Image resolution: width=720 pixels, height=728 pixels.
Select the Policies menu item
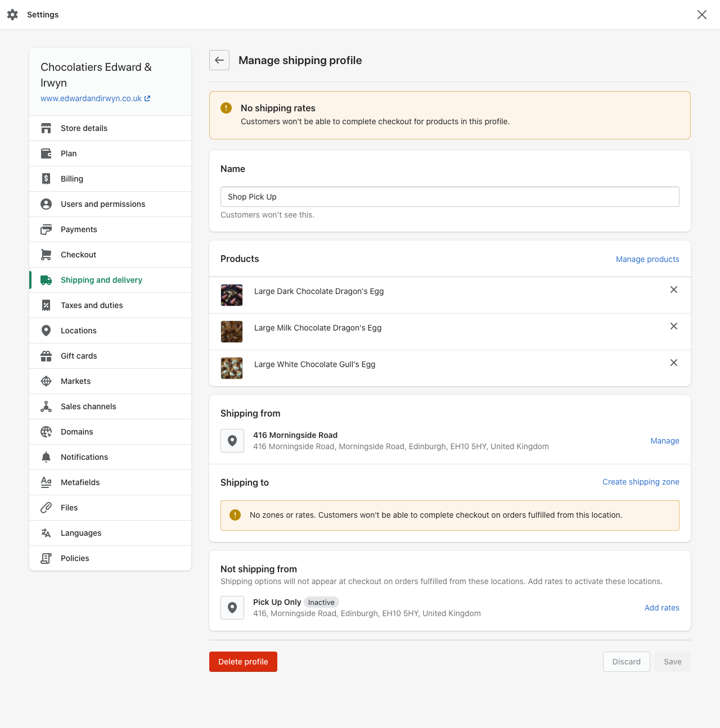[75, 558]
